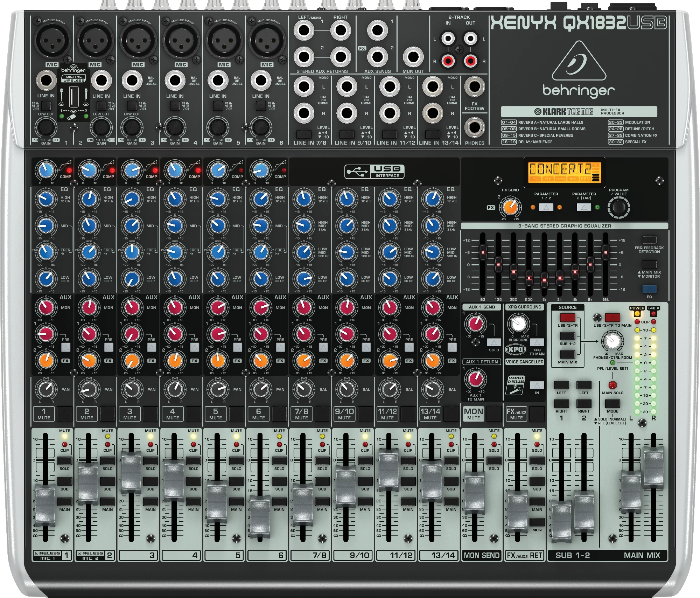Viewport: 700px width, 598px height.
Task: Turn the orange FX Send knob
Action: 510,207
